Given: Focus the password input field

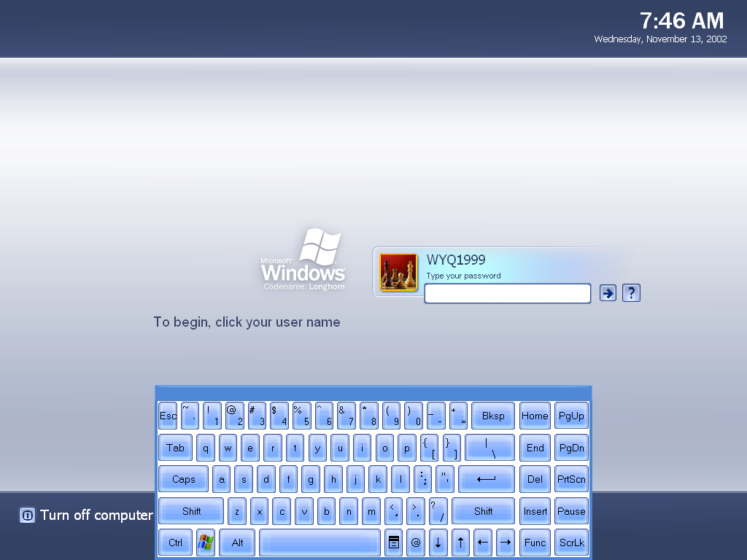Looking at the screenshot, I should click(508, 293).
